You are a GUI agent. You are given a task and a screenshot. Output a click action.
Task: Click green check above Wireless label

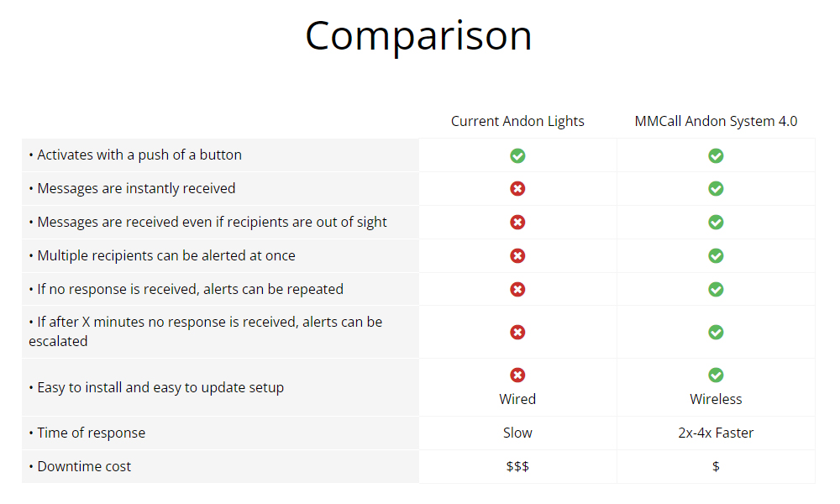point(716,375)
